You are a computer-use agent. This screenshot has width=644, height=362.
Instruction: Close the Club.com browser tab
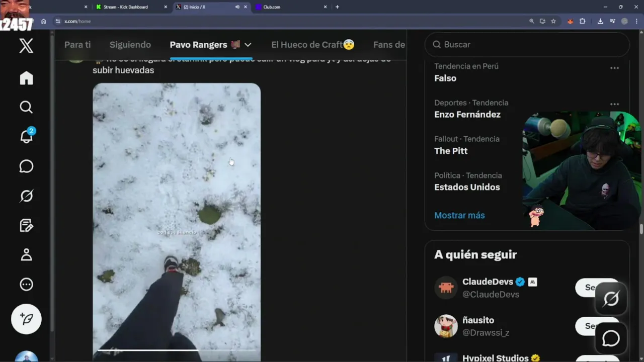[325, 7]
